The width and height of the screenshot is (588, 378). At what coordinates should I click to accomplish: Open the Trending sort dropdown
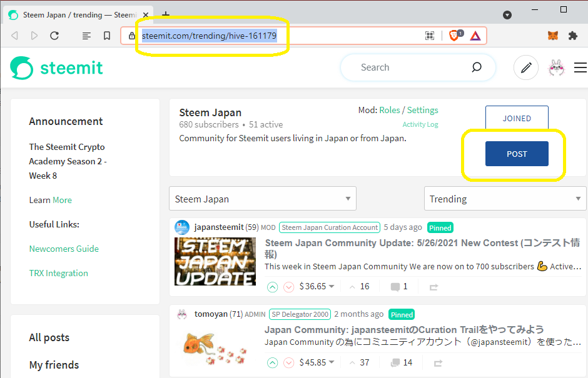505,199
